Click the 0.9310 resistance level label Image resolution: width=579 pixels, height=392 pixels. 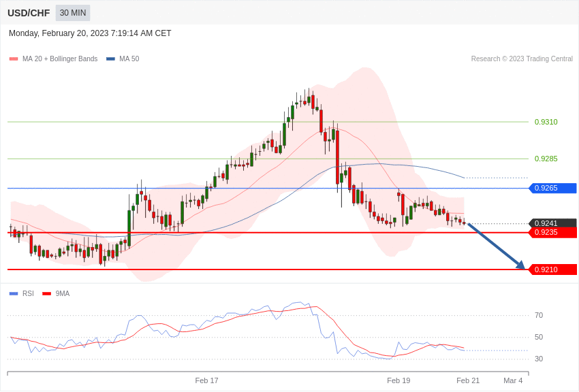click(546, 122)
